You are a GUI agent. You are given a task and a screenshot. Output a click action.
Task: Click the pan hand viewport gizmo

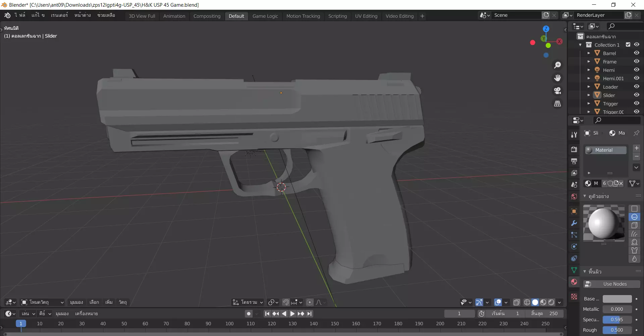[557, 78]
